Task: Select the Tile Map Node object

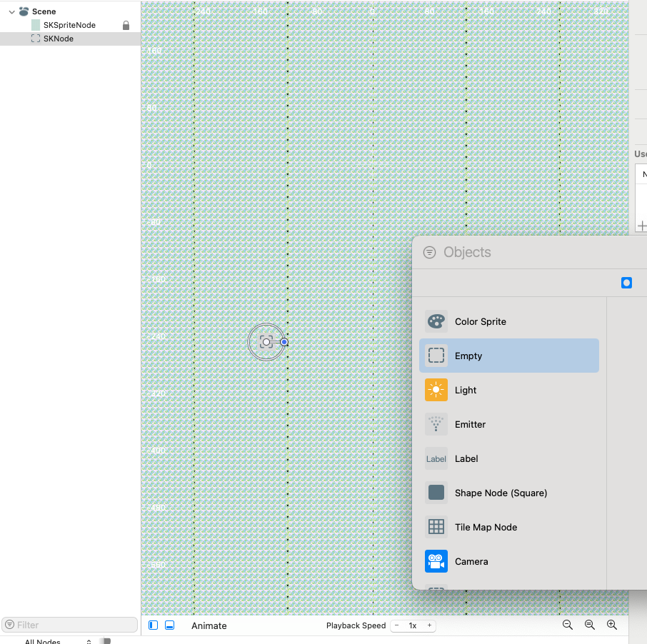Action: [x=485, y=527]
